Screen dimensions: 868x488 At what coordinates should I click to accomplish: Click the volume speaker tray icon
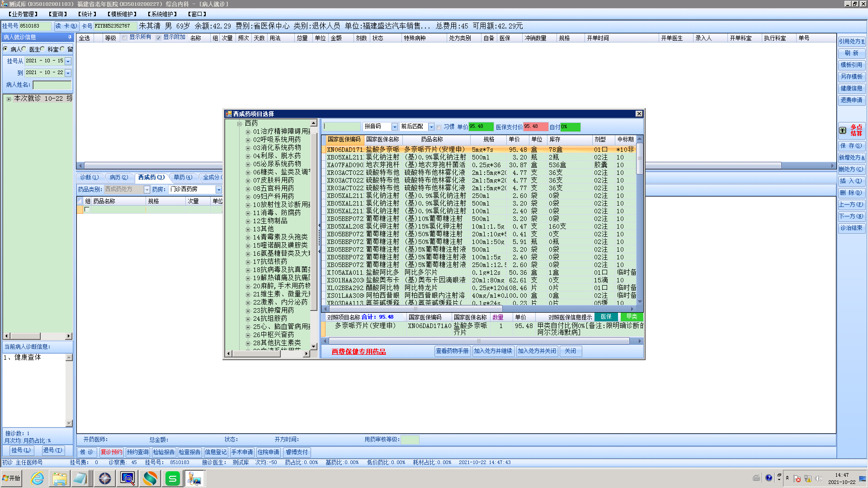coord(818,478)
